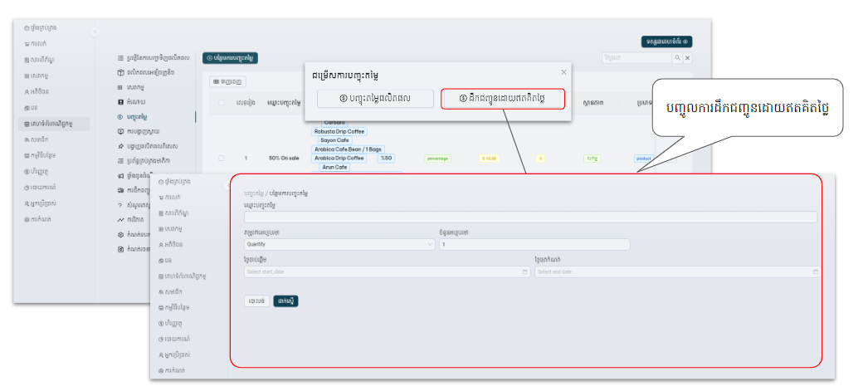Close the discount options popup
Screen dimensions: 868x391
(x=564, y=72)
